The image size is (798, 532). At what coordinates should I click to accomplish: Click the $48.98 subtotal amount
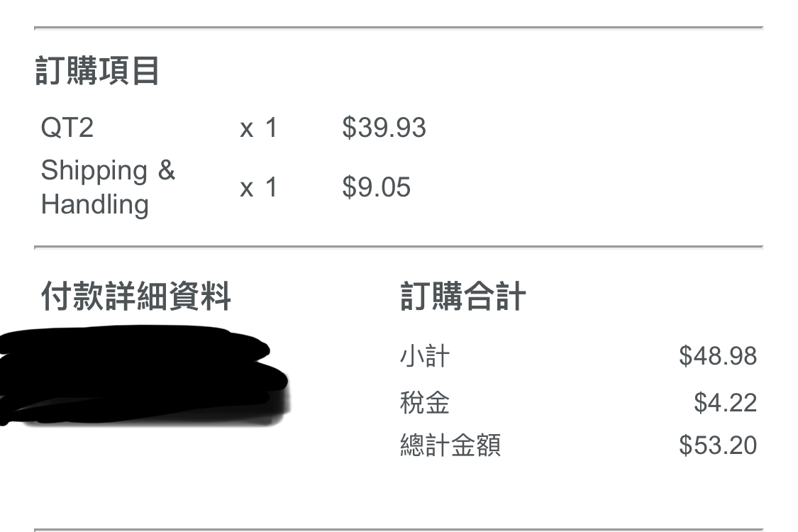tap(717, 355)
